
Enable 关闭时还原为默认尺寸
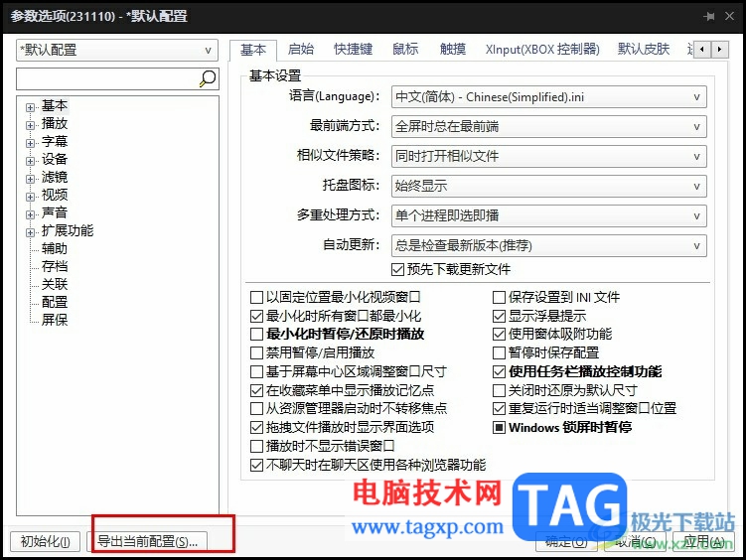[x=499, y=390]
